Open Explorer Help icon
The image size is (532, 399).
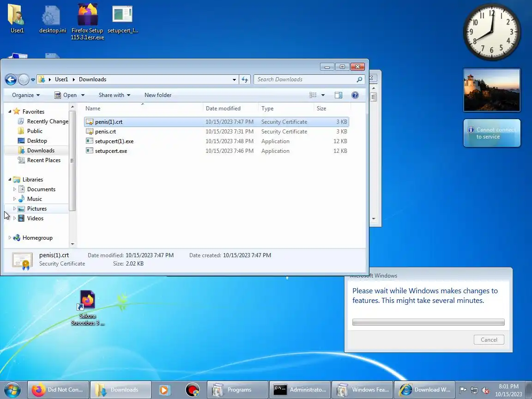[x=355, y=95]
